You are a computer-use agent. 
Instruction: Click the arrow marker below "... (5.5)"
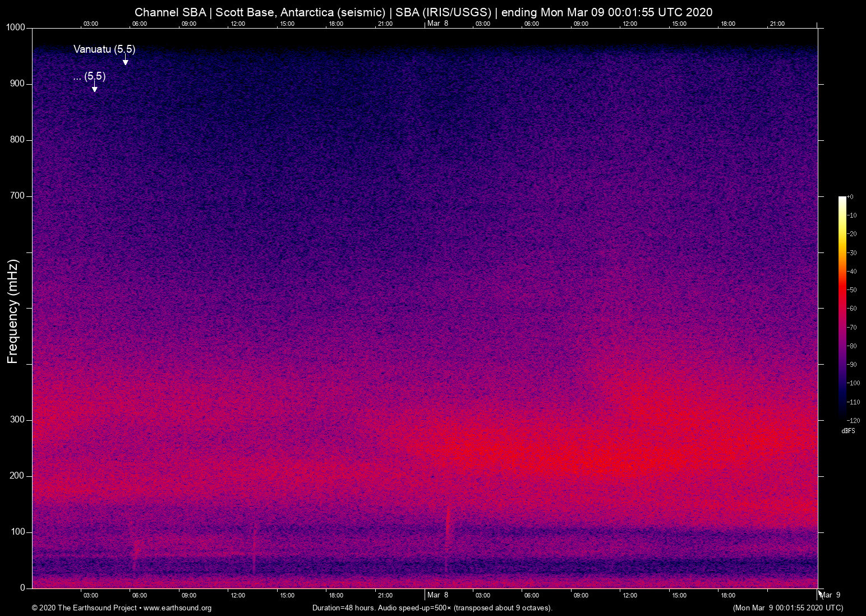[94, 89]
